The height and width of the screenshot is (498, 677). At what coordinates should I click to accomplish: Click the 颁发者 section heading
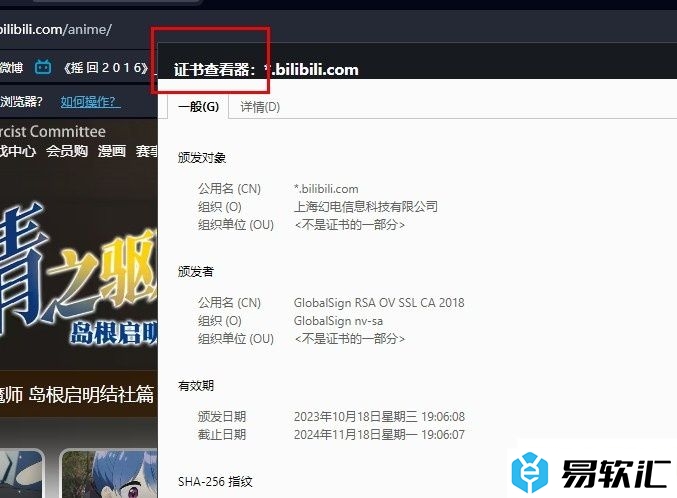click(x=196, y=272)
